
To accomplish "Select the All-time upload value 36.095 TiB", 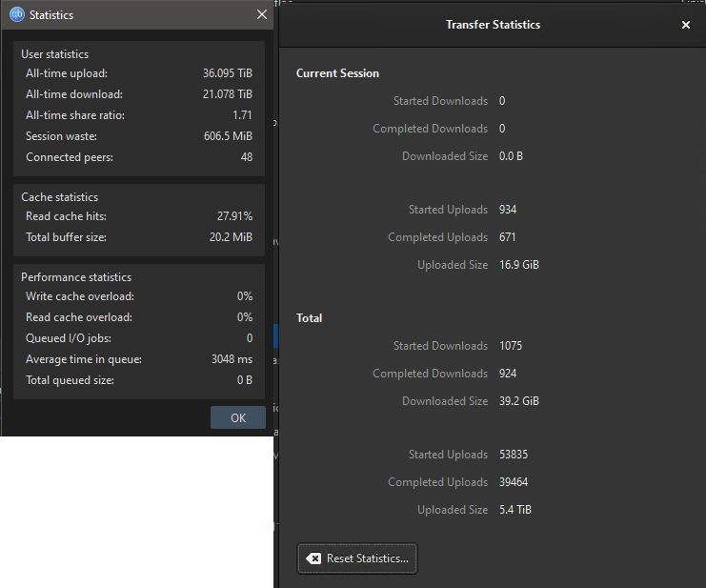I will coord(228,73).
